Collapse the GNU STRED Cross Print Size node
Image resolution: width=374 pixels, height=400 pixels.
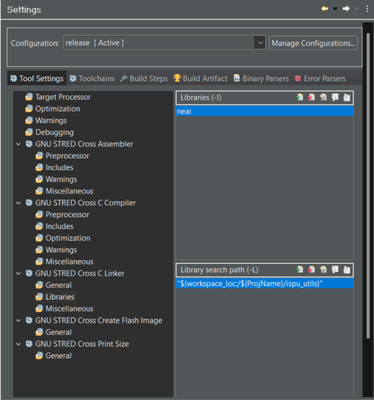[x=18, y=344]
